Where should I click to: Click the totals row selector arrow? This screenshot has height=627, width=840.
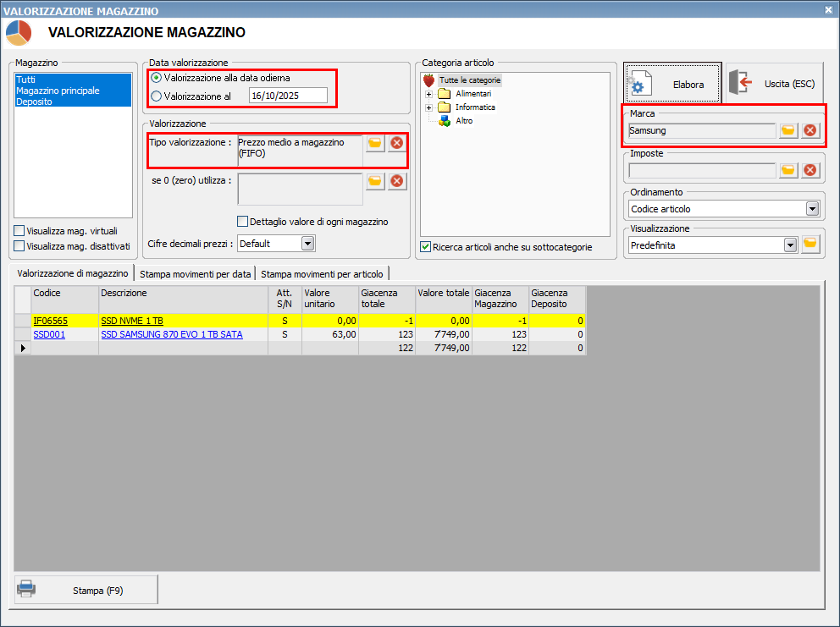pos(23,348)
